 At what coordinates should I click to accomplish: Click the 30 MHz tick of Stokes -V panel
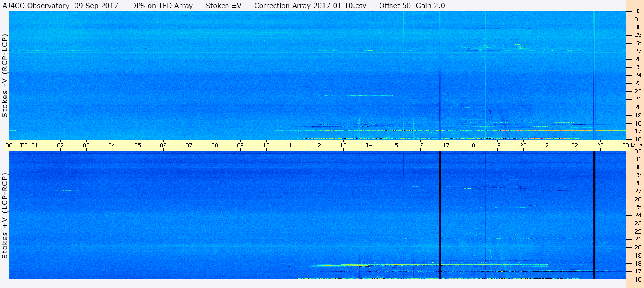637,27
